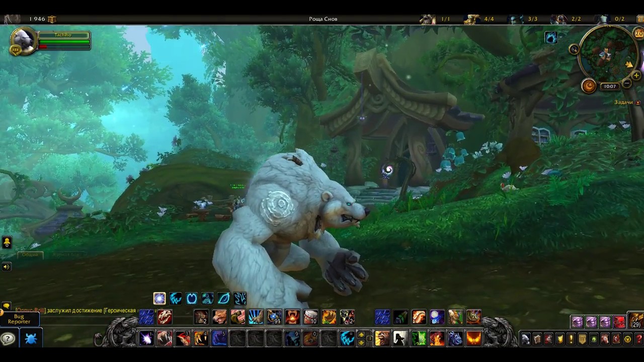Open the chat social channel button
The height and width of the screenshot is (362, 644).
point(7,243)
